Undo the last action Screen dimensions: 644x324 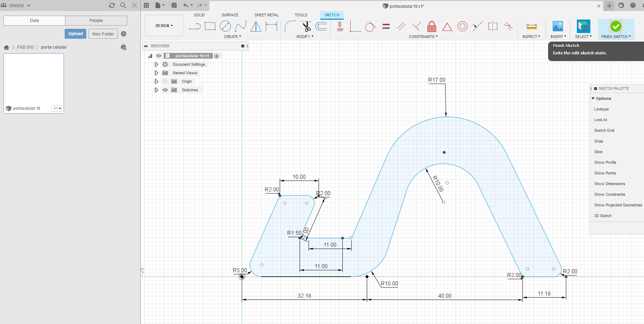click(x=185, y=5)
